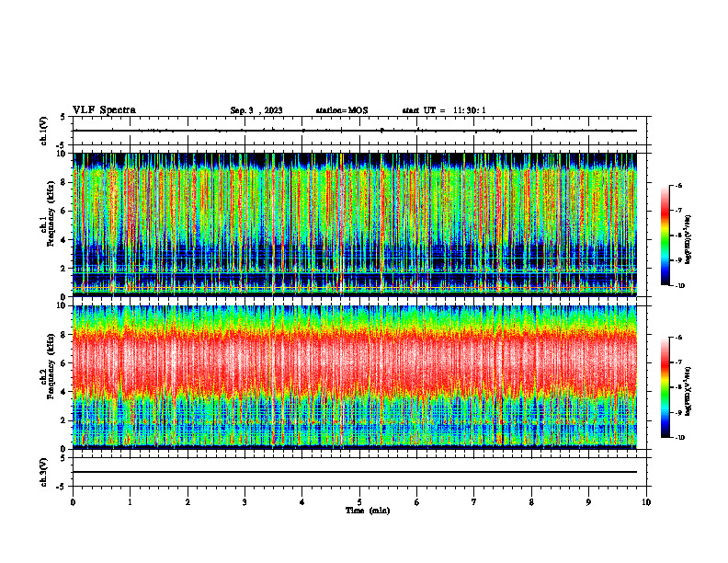Click time axis tick label "4"
The image size is (728, 563).
[302, 502]
